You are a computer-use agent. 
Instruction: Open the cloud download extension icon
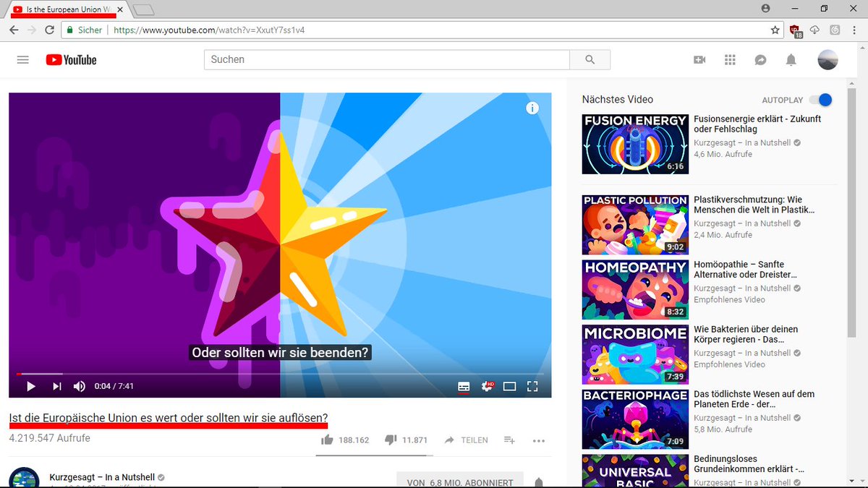pos(815,30)
